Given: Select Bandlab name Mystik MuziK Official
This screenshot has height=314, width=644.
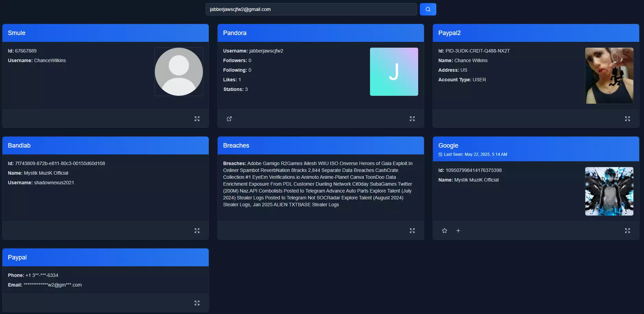Looking at the screenshot, I should point(46,173).
